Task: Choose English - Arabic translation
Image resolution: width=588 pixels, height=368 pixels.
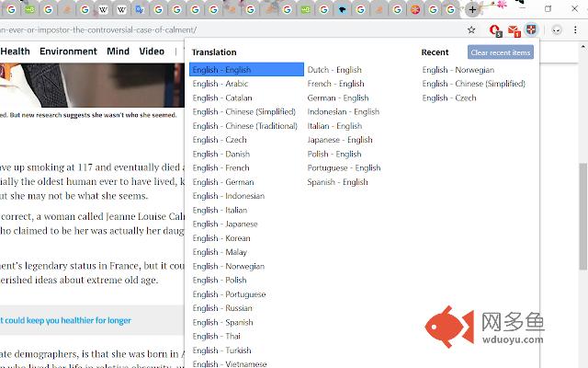Action: pos(220,84)
